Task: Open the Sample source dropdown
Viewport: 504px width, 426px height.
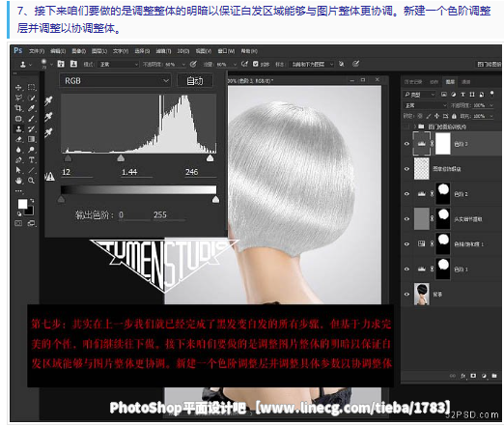Action: click(312, 65)
